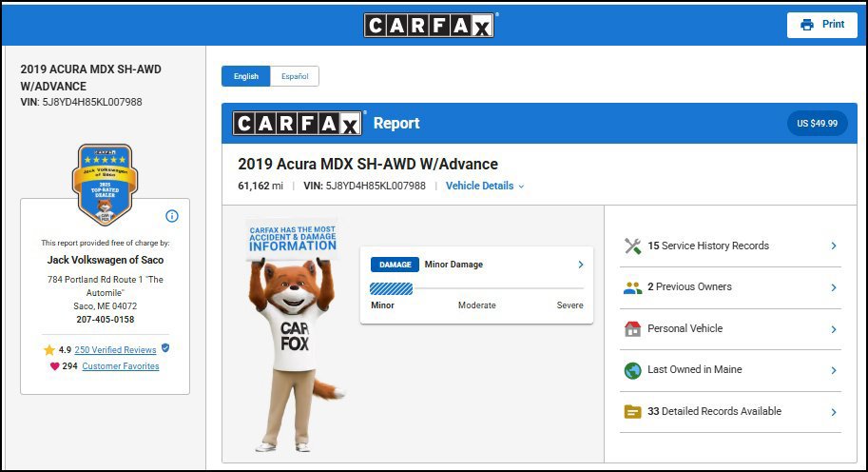
Task: Click the CARFAX logo in the top header
Action: click(x=429, y=25)
